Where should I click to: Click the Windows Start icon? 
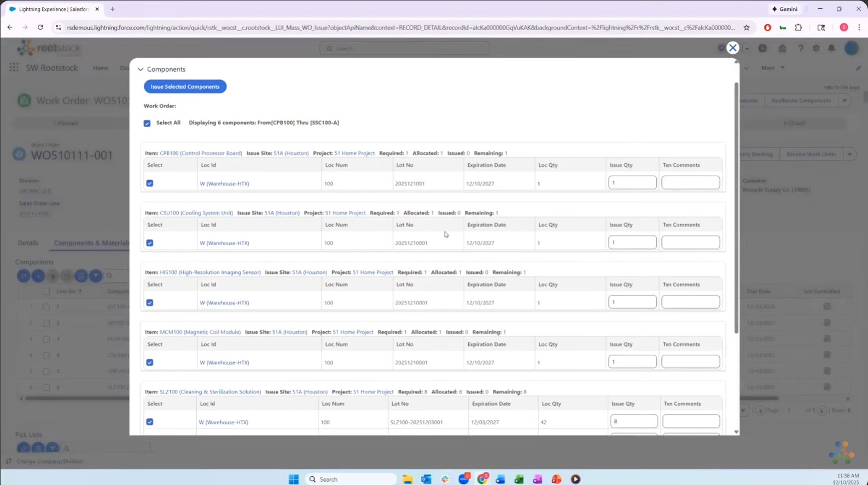point(294,479)
